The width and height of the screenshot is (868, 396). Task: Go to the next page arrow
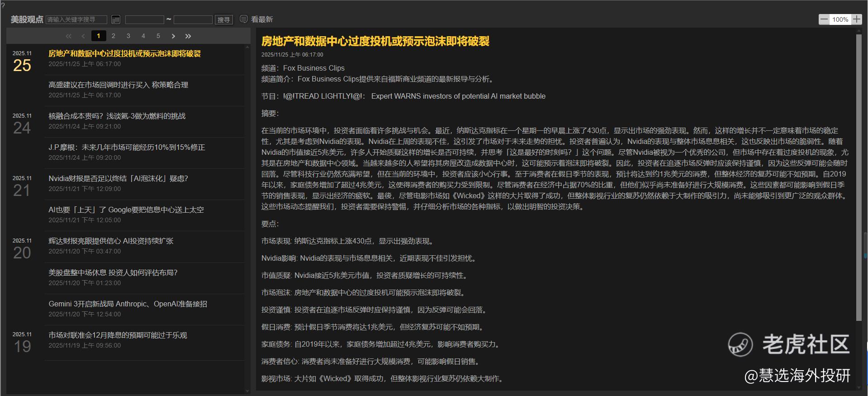[x=173, y=36]
